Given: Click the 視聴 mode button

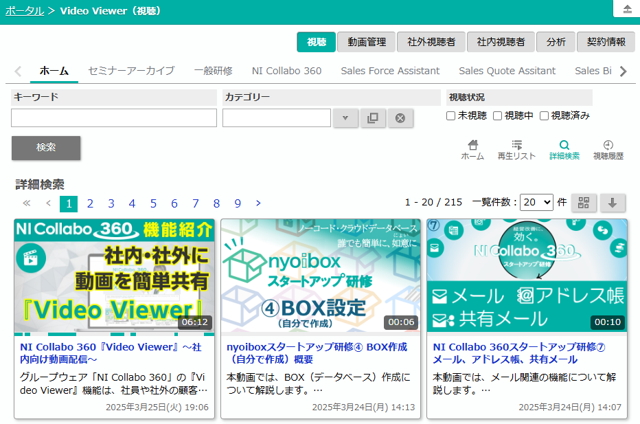Looking at the screenshot, I should click(x=316, y=42).
